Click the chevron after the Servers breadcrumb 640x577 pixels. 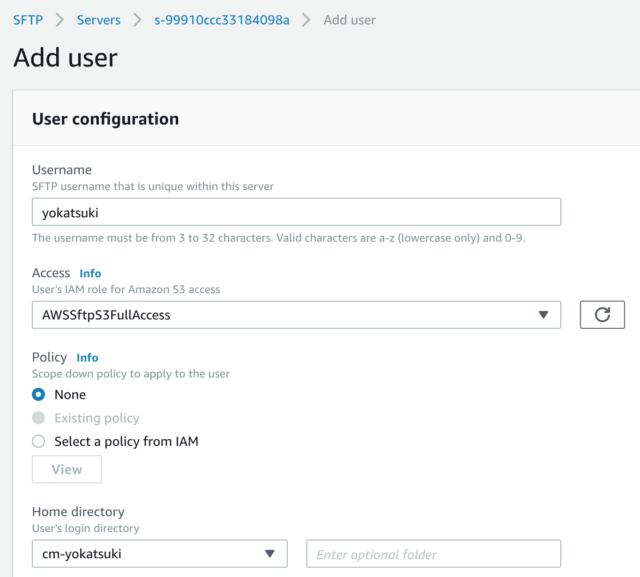tap(138, 20)
